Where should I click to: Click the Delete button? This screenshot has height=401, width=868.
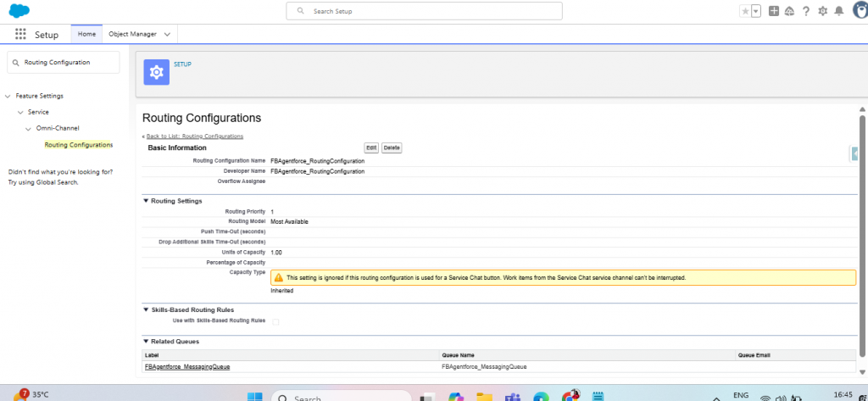tap(392, 148)
